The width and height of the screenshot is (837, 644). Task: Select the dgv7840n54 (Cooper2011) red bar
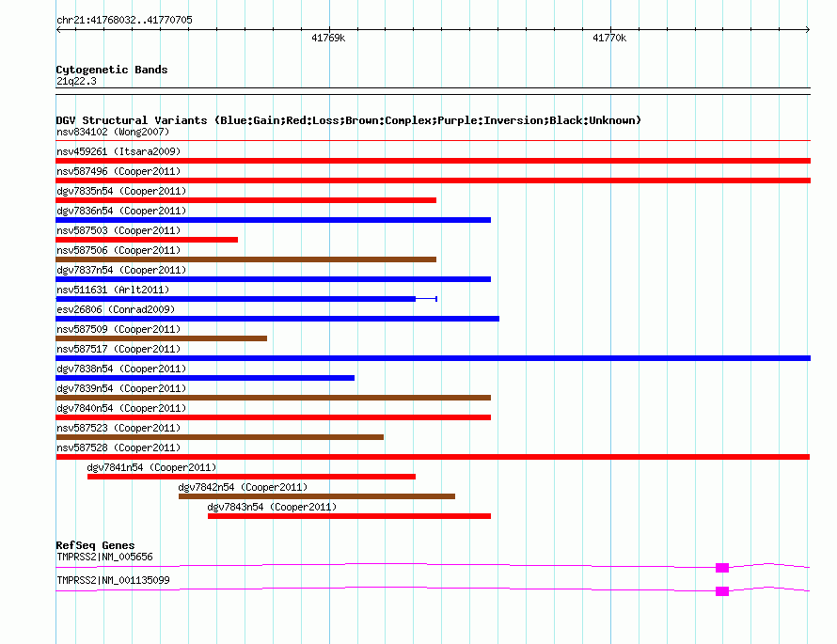coord(274,417)
